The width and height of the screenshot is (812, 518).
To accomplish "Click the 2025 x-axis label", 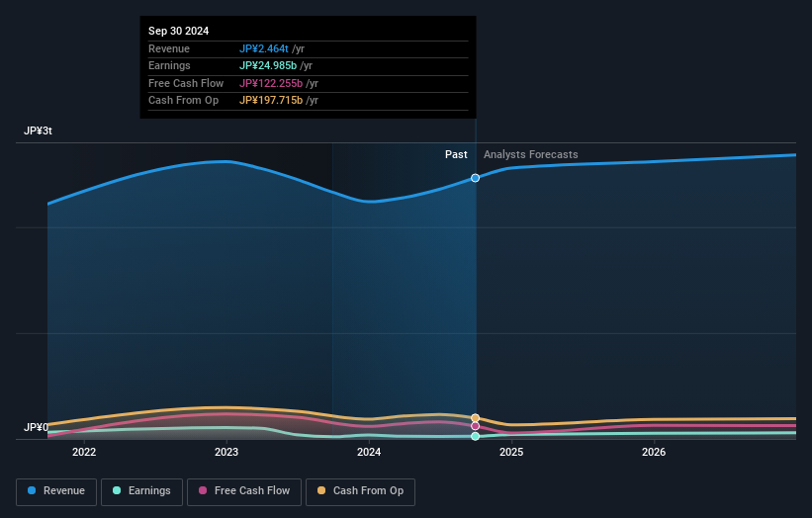I will tap(511, 452).
